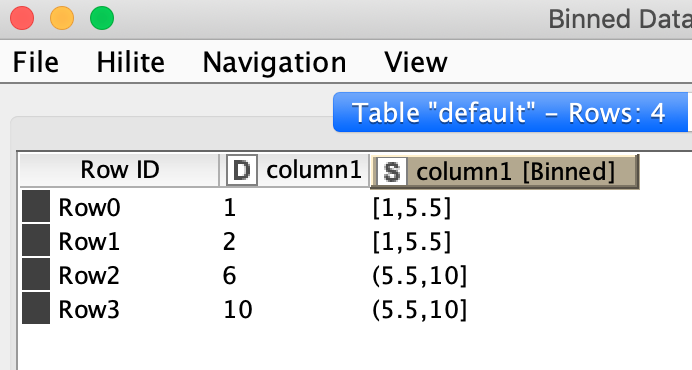Click the color square beside Row2
The height and width of the screenshot is (370, 692).
(36, 274)
